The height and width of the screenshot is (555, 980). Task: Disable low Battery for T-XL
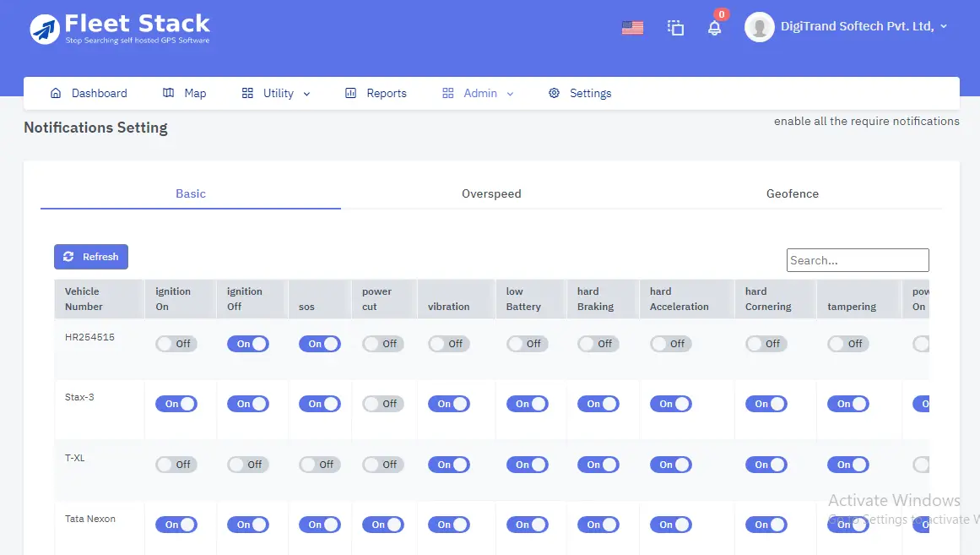click(x=528, y=465)
